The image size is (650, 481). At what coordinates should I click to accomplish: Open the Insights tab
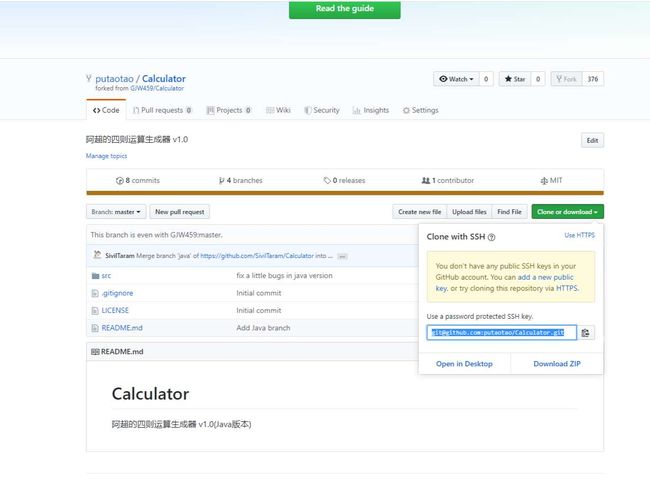tap(371, 110)
